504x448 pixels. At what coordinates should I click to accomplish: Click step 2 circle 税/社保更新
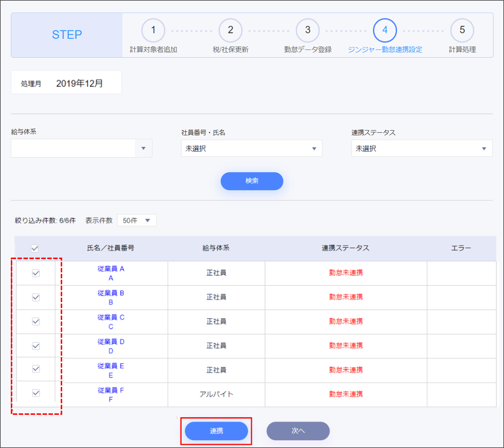tap(230, 30)
